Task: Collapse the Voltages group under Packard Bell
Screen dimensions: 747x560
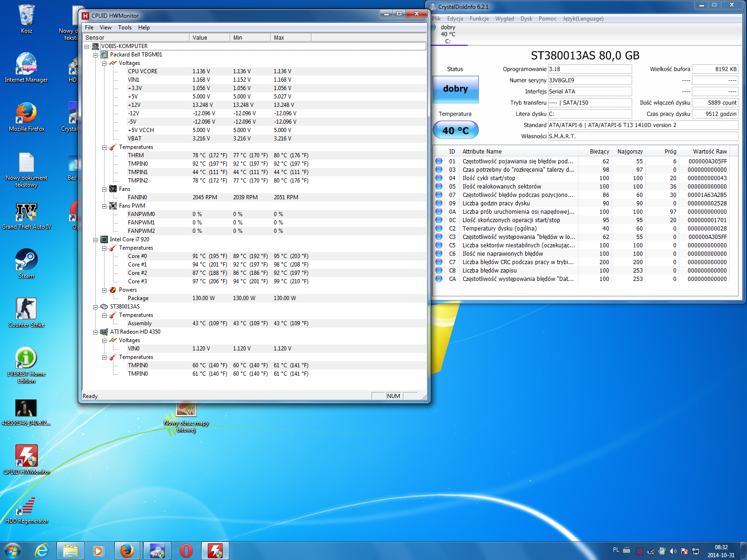Action: [x=105, y=63]
